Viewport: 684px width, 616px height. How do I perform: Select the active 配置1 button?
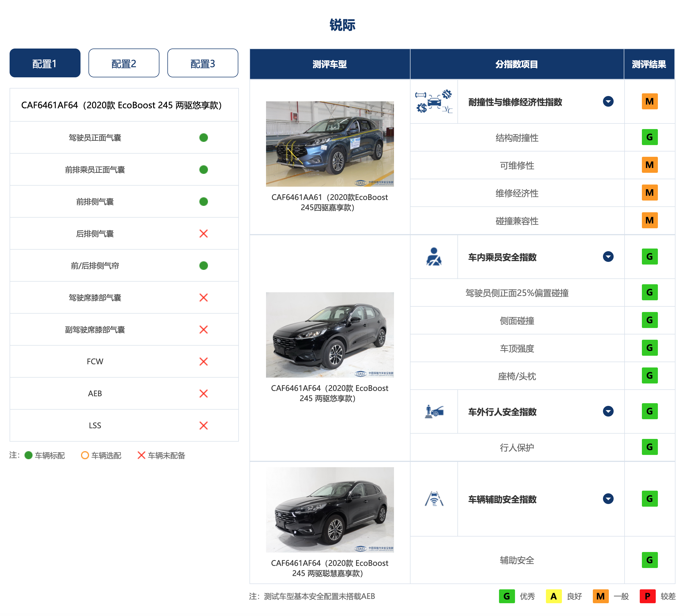coord(45,63)
